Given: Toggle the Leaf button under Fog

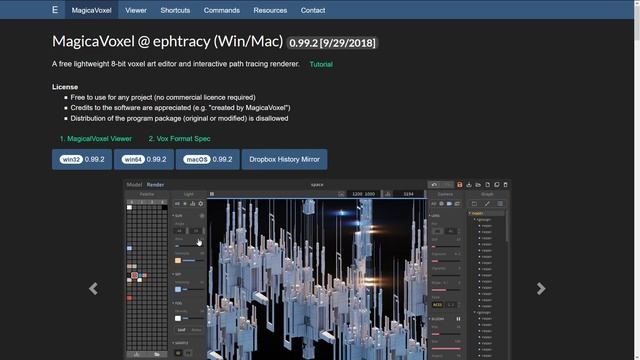Looking at the screenshot, I should [x=181, y=330].
